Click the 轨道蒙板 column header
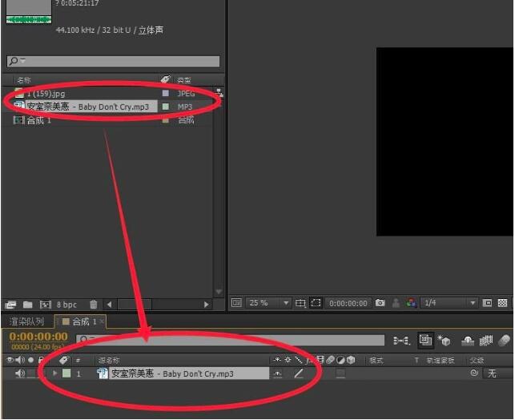The height and width of the screenshot is (420, 515). pos(441,361)
